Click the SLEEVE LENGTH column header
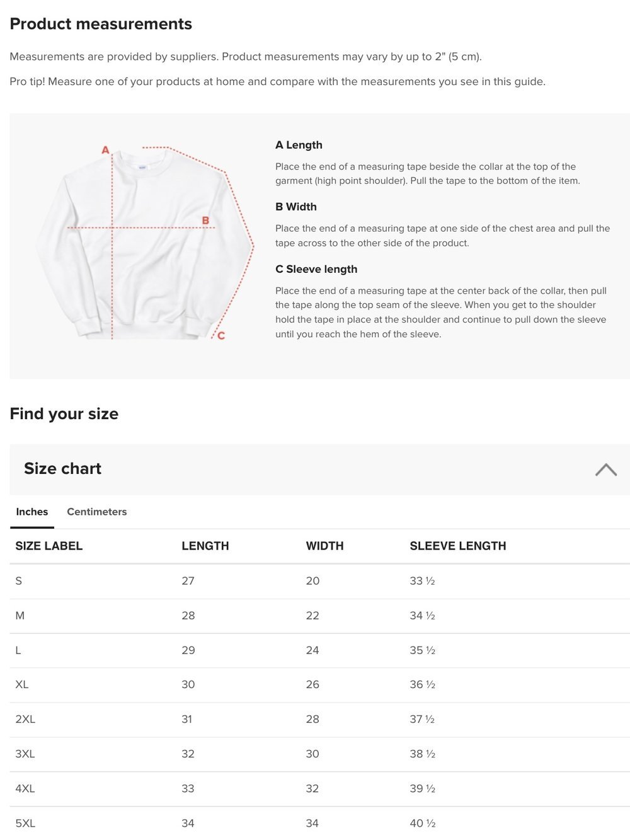630x840 pixels. coord(458,546)
